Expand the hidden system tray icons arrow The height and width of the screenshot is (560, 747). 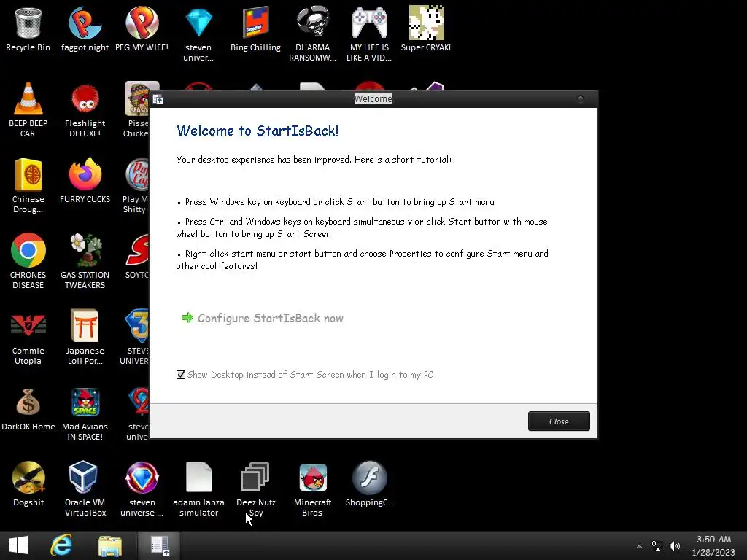639,546
